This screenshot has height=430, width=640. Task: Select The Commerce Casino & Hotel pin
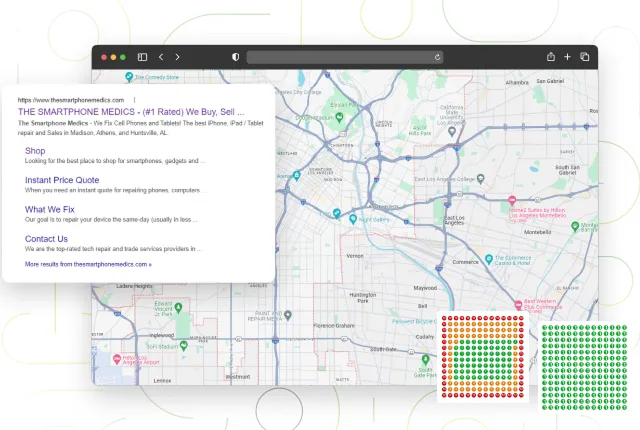click(x=489, y=259)
